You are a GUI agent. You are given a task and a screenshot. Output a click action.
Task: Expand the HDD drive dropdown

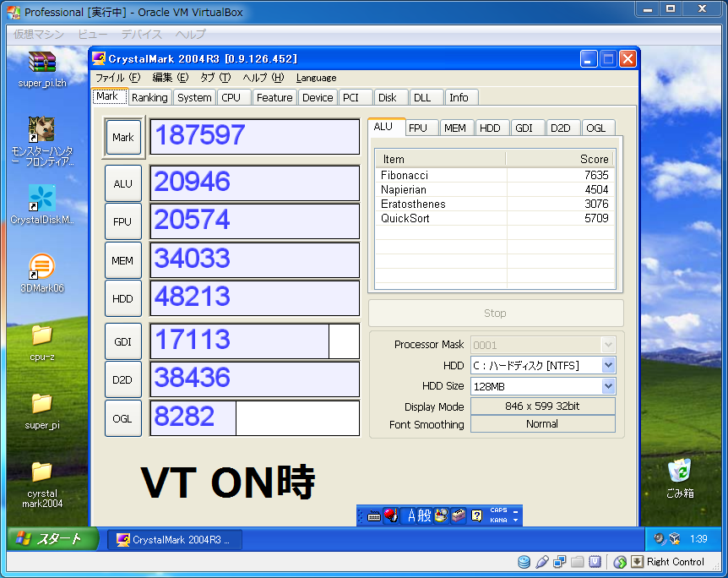coord(608,365)
